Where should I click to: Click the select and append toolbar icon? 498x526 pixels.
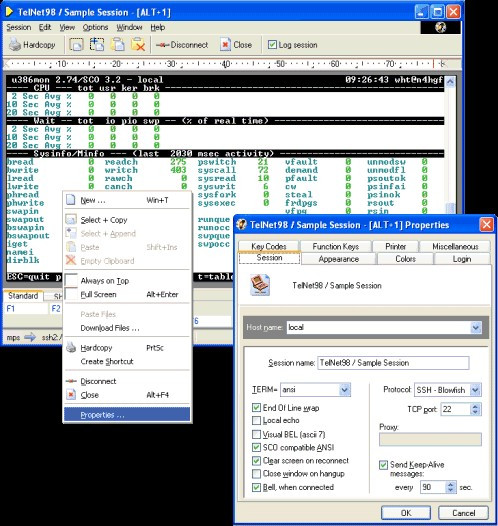point(97,44)
